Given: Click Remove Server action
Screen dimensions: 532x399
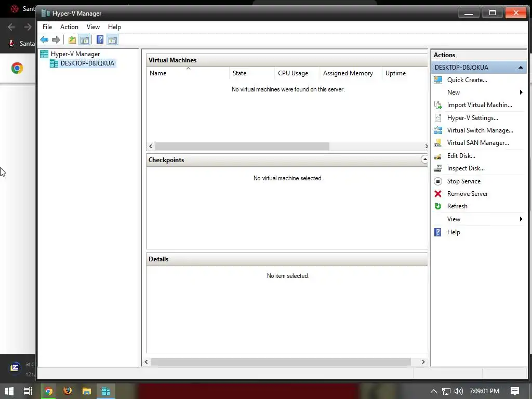Looking at the screenshot, I should [x=467, y=194].
